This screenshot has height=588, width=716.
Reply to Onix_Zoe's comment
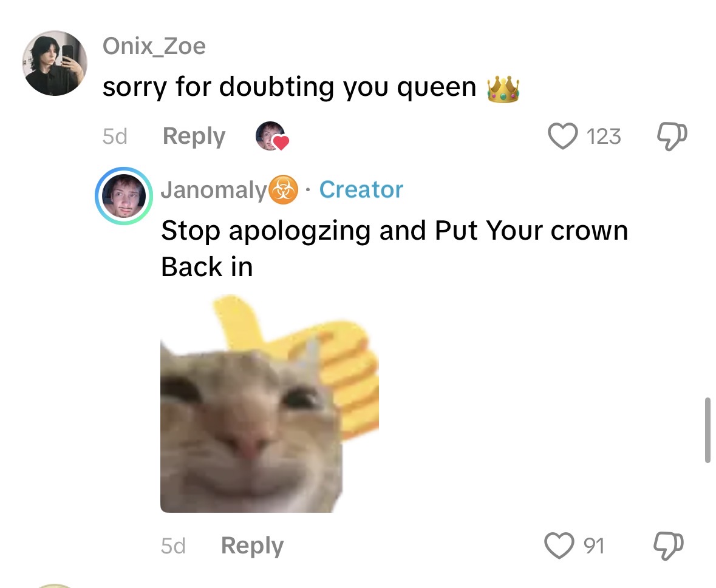[194, 136]
